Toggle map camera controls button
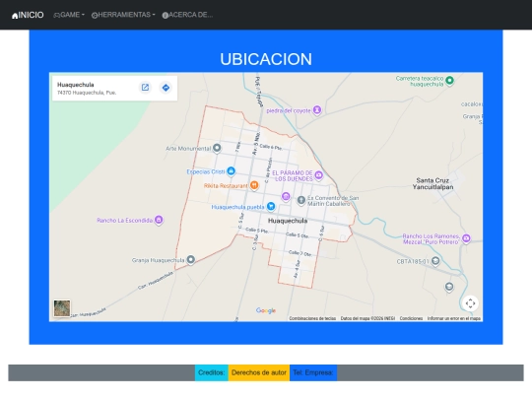Image resolution: width=532 pixels, height=399 pixels. [470, 303]
